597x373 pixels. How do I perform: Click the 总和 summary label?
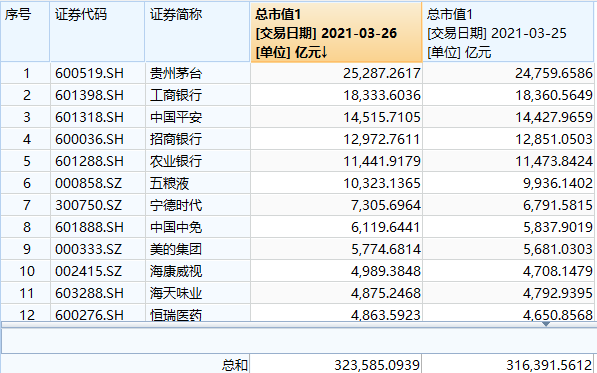pos(235,365)
